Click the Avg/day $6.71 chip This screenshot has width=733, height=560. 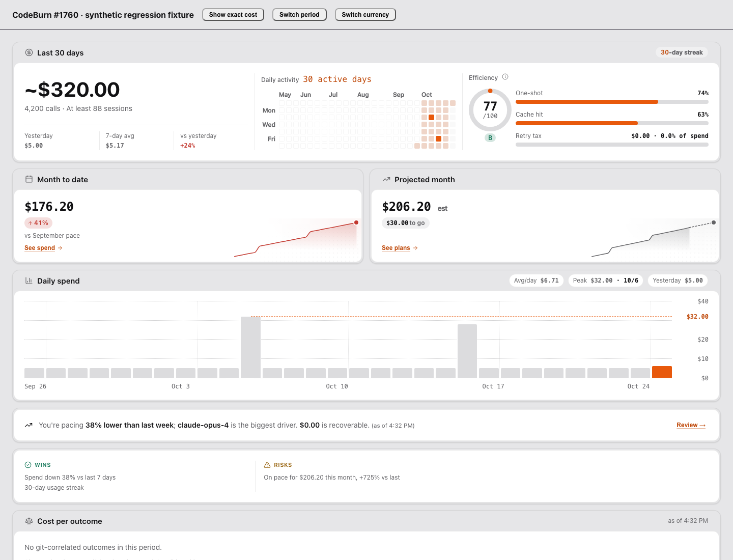point(537,281)
